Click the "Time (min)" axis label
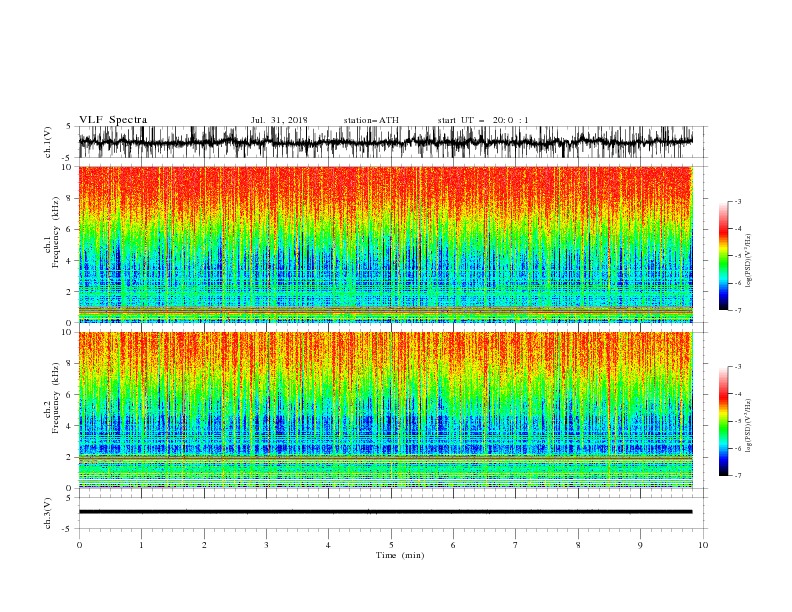The width and height of the screenshot is (792, 612). tap(400, 555)
